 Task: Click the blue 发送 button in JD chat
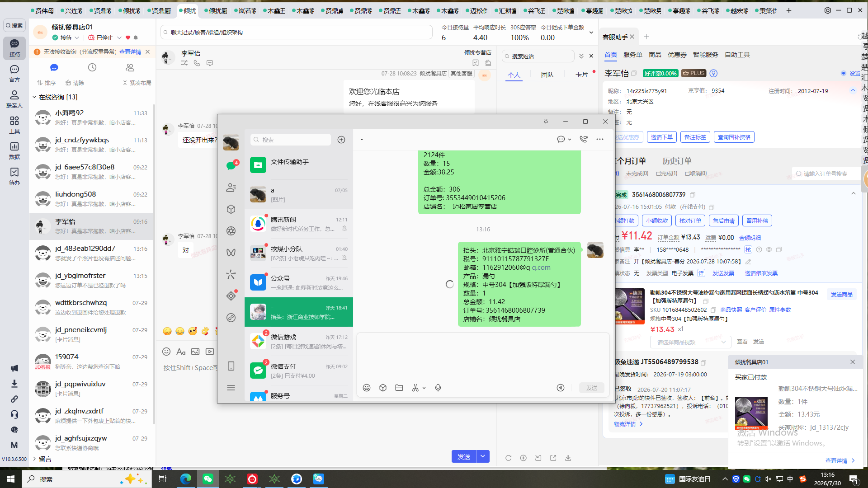tap(464, 456)
